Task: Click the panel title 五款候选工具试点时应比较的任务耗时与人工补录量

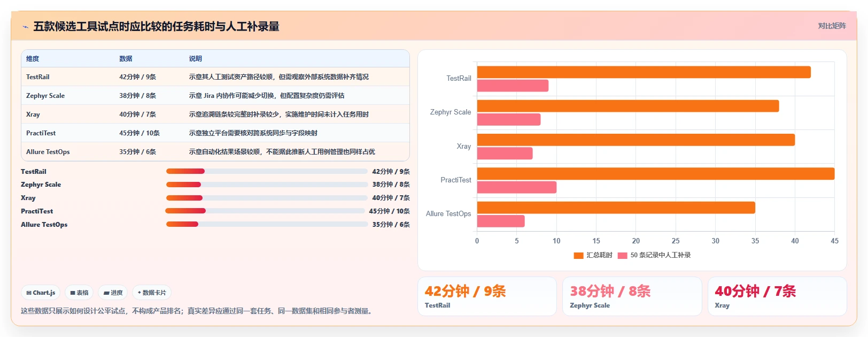Action: tap(156, 27)
